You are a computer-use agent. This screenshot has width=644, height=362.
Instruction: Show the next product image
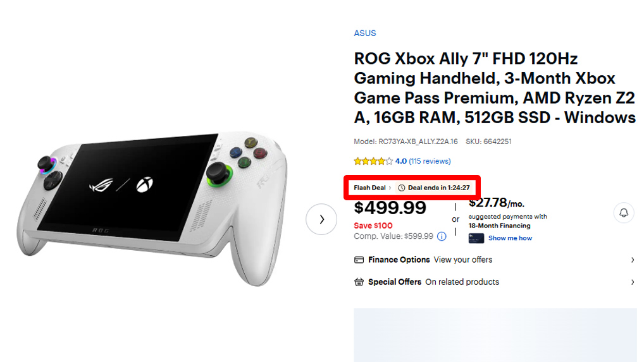[321, 219]
